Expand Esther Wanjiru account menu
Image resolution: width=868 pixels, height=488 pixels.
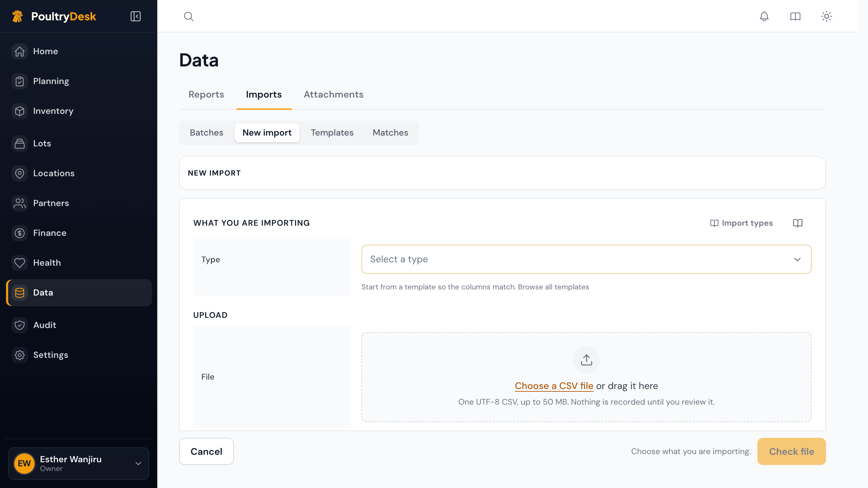[x=79, y=464]
